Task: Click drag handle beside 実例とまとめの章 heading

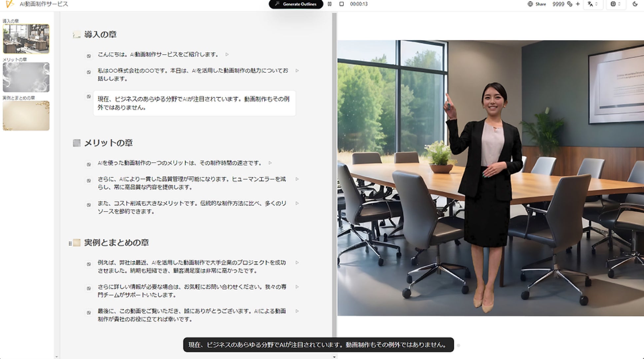Action: click(70, 243)
